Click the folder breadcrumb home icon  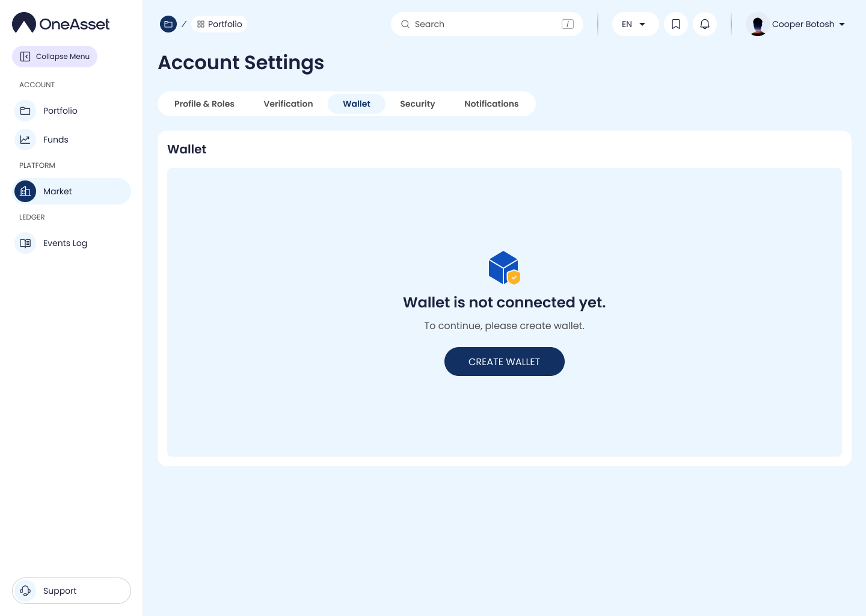click(168, 24)
